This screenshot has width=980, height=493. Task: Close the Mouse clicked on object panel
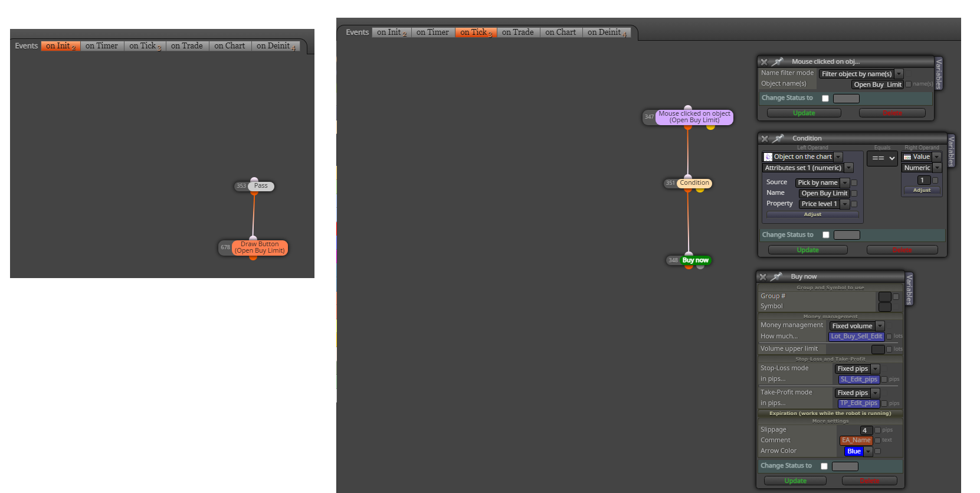(x=764, y=62)
